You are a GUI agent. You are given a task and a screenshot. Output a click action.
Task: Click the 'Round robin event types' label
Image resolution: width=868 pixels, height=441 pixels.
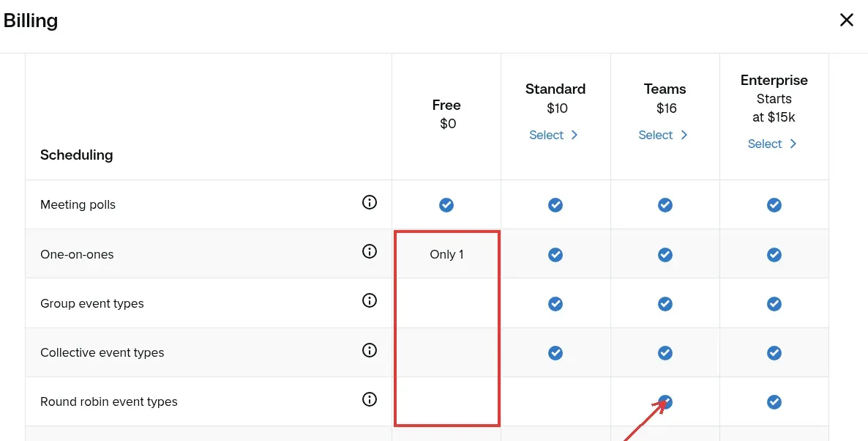[109, 402]
